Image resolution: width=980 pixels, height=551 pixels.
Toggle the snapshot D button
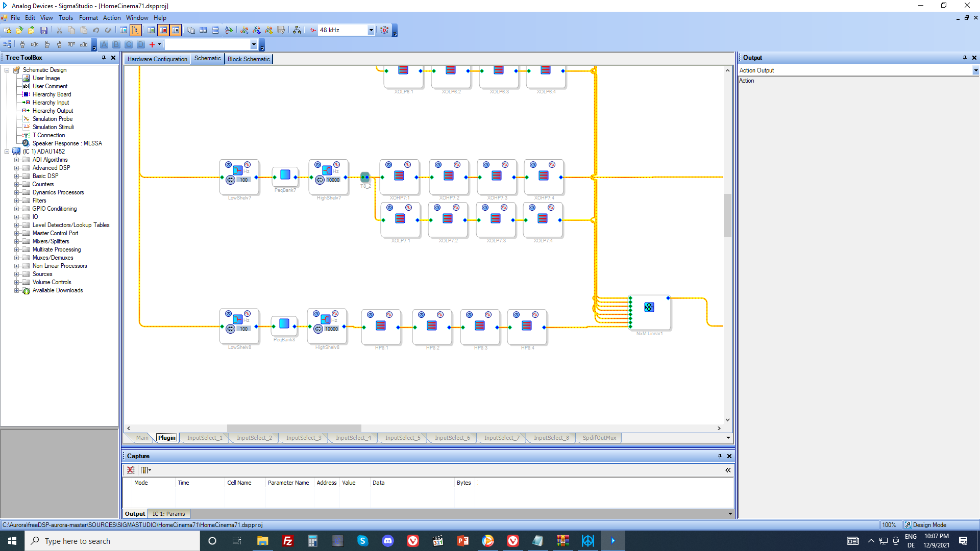[x=141, y=44]
